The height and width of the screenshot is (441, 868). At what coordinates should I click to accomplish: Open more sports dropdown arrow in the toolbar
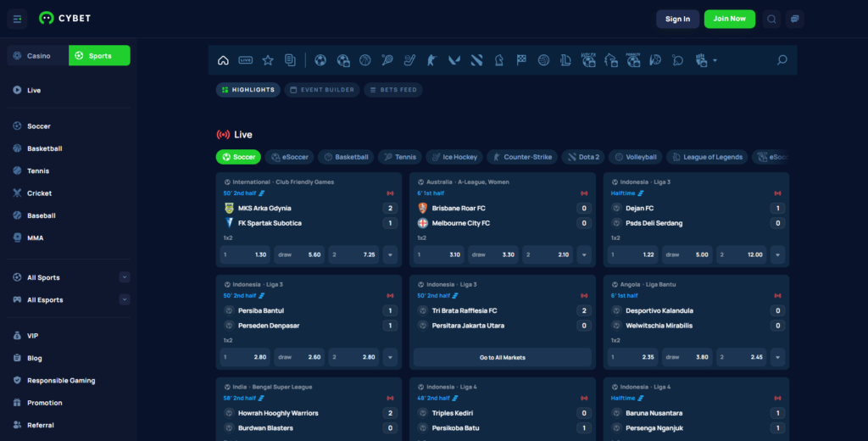coord(715,60)
